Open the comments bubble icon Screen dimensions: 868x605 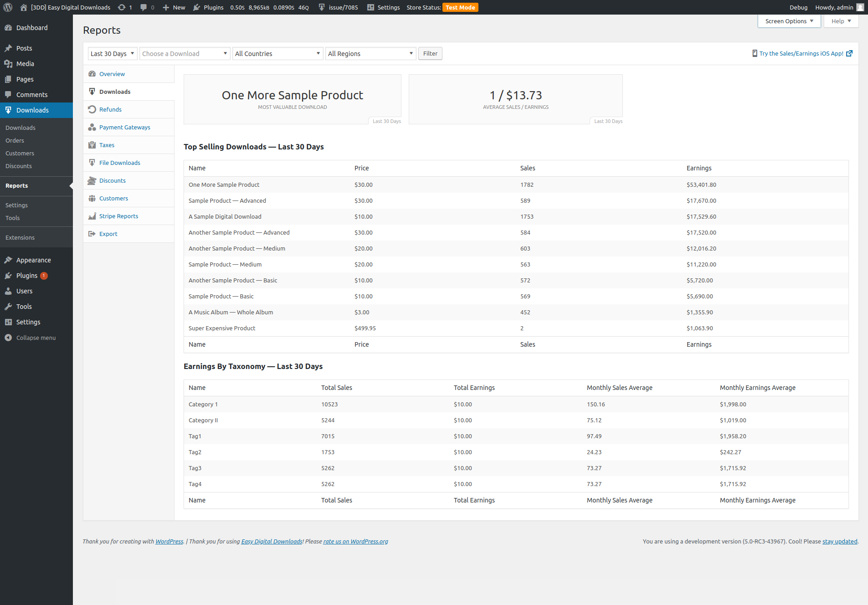(144, 7)
